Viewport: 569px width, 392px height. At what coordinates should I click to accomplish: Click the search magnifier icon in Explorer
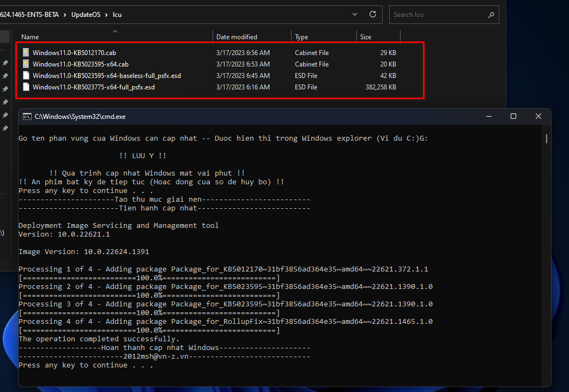point(491,15)
